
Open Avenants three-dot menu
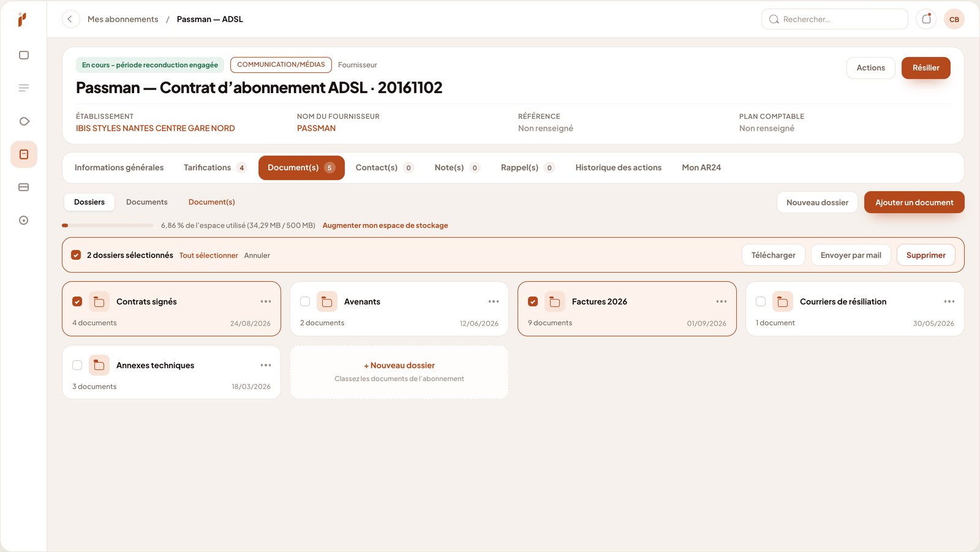[x=494, y=301]
